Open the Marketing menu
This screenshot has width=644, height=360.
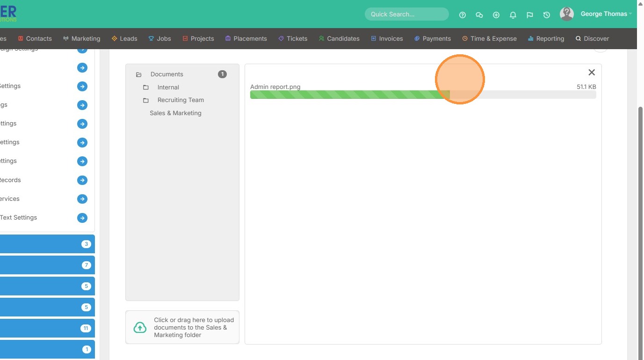(x=81, y=38)
